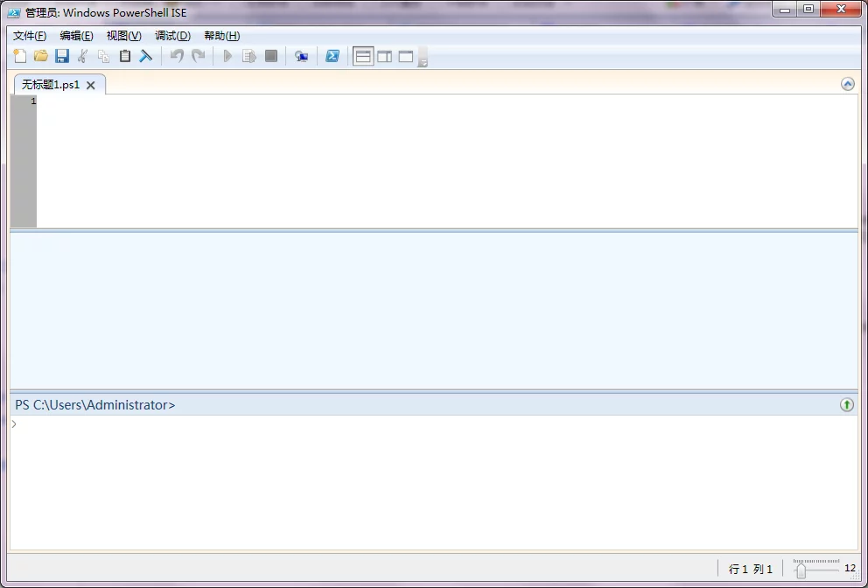Restore down the PowerShell ISE window

tap(808, 10)
